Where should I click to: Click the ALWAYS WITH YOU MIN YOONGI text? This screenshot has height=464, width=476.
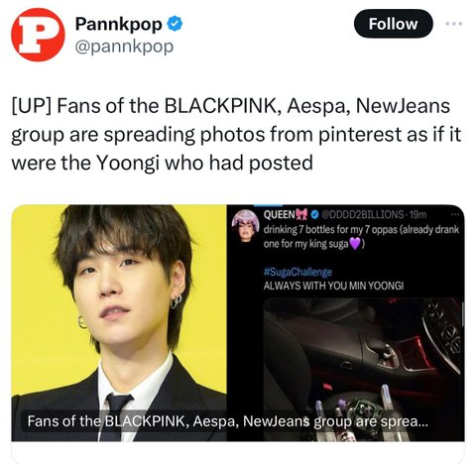point(333,286)
